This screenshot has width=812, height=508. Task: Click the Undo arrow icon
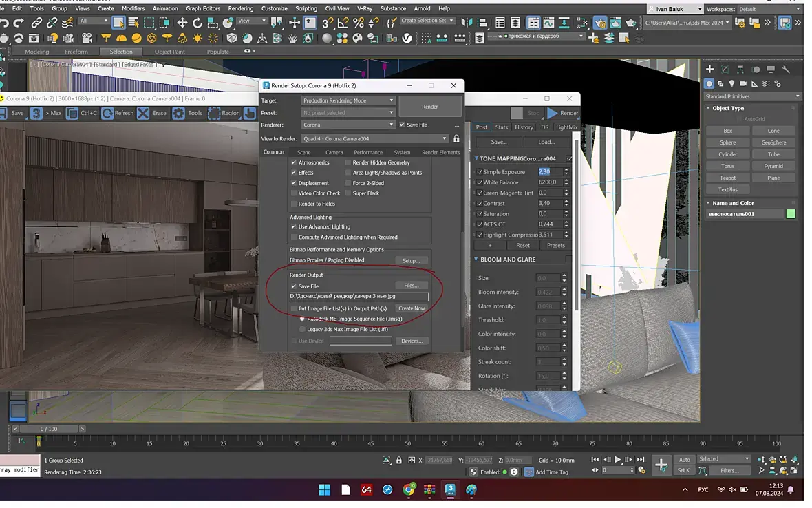[x=5, y=23]
